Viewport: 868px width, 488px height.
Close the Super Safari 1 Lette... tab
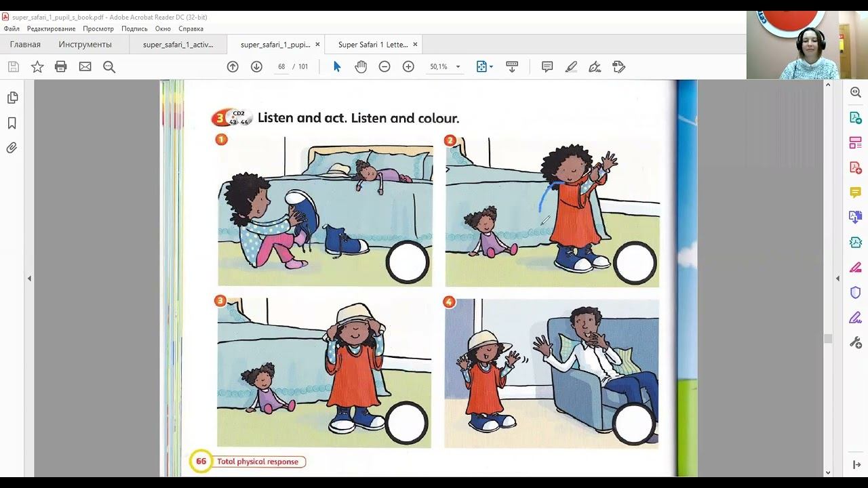(415, 45)
